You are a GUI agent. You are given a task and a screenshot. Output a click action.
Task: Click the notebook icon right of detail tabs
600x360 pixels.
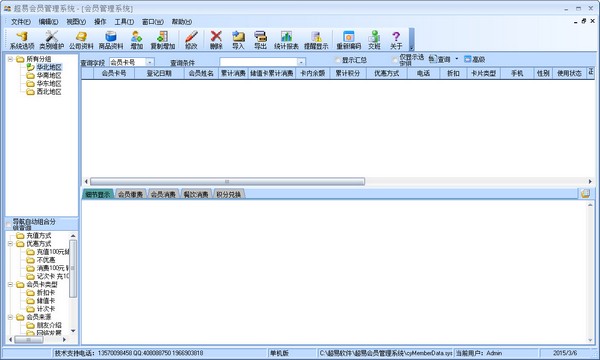tap(585, 194)
